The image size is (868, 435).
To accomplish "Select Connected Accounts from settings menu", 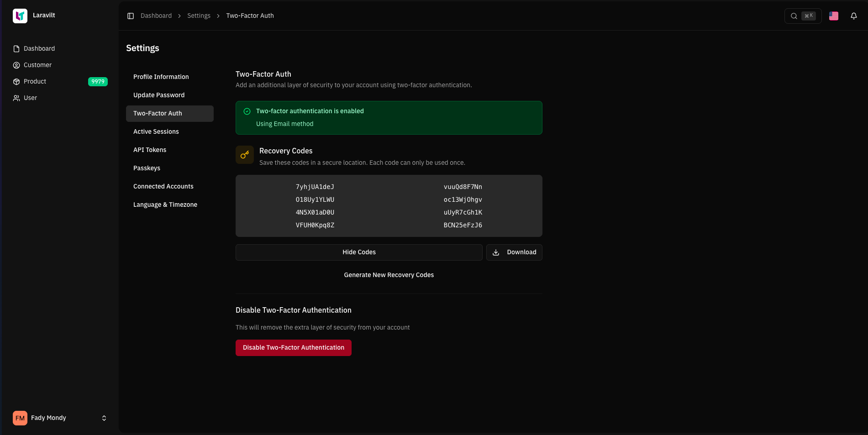I will pyautogui.click(x=163, y=186).
